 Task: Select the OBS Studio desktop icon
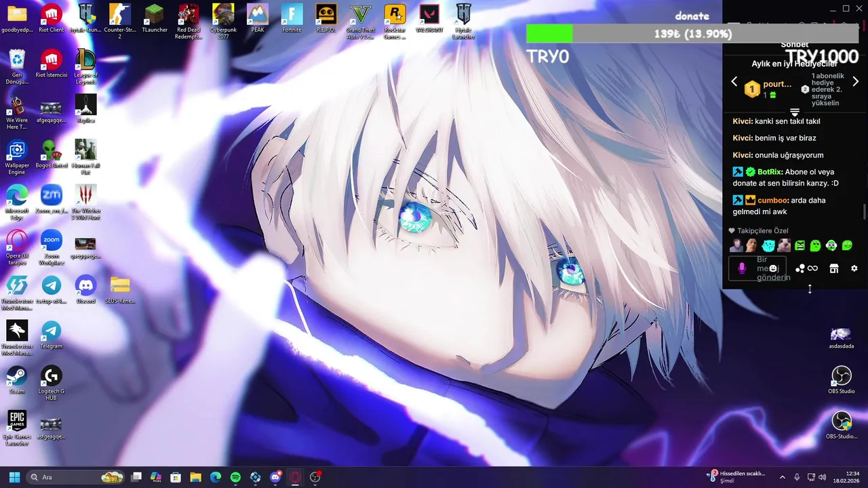841,380
